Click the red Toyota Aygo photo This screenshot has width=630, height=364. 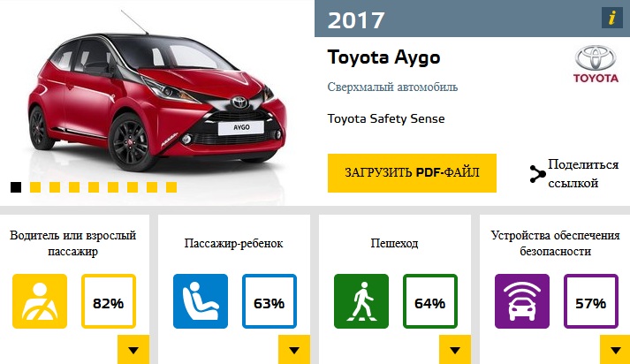click(156, 98)
